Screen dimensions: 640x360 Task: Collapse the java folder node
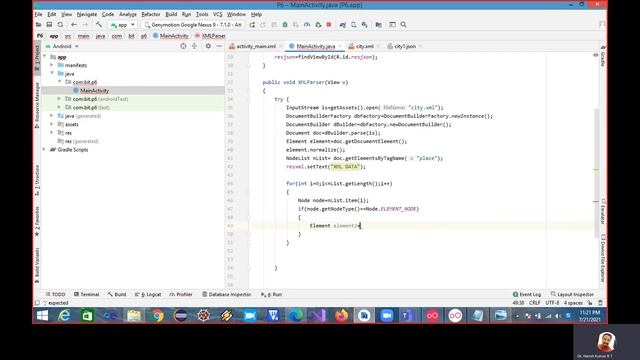coord(52,73)
